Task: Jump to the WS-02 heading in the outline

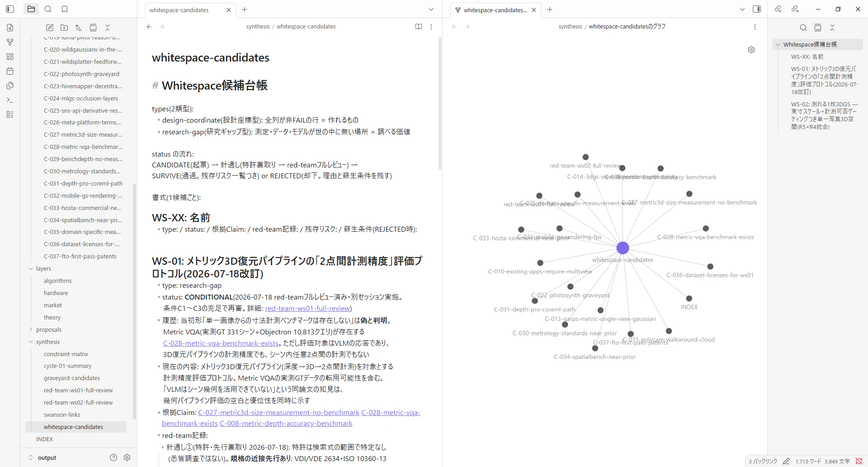Action: click(x=824, y=115)
